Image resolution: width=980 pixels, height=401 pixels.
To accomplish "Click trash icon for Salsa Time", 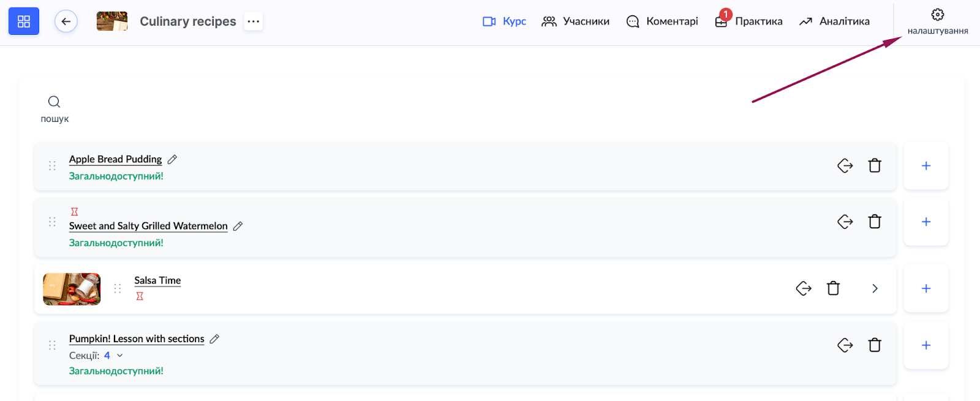I will pos(833,288).
